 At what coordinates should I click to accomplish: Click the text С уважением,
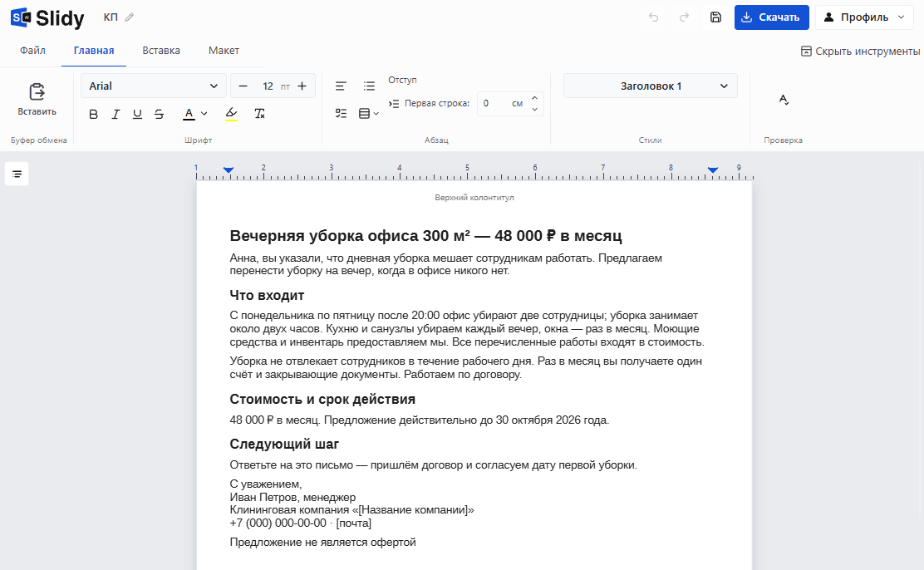(x=266, y=484)
